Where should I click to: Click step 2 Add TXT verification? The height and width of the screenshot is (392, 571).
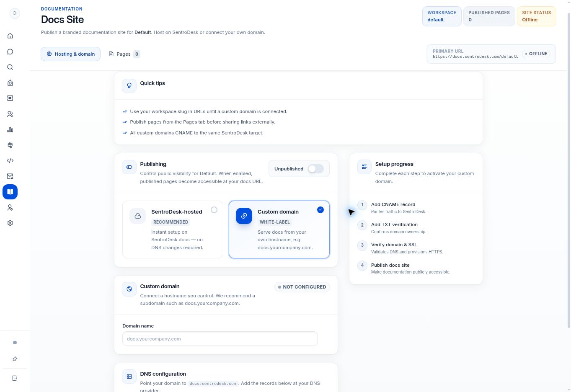click(416, 228)
